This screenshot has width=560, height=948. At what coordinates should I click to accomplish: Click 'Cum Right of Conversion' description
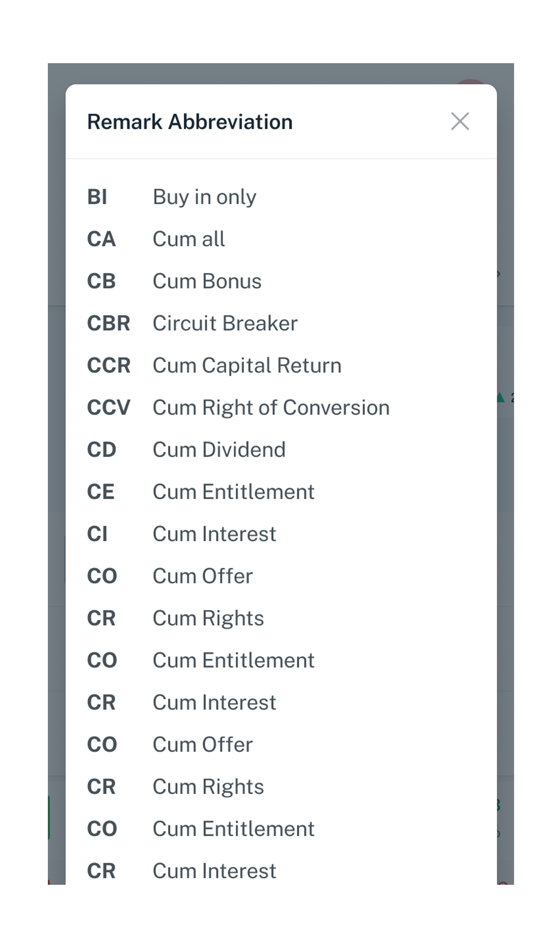pyautogui.click(x=271, y=408)
